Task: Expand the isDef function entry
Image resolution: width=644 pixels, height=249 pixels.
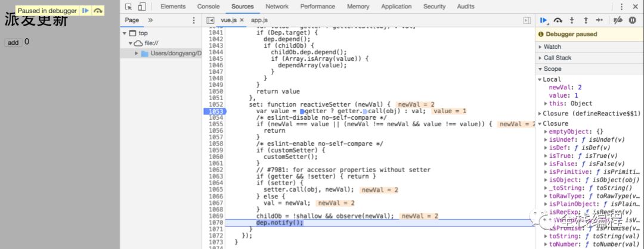Action: [546, 148]
